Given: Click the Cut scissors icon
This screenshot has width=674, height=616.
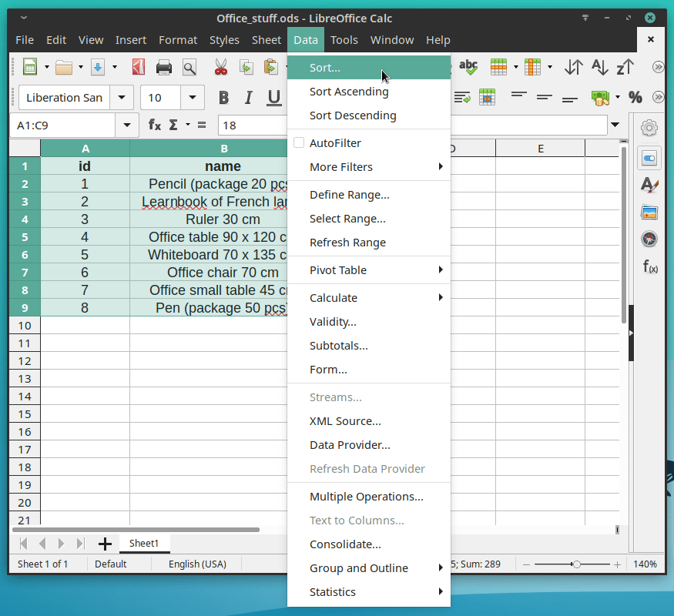Looking at the screenshot, I should tap(220, 67).
